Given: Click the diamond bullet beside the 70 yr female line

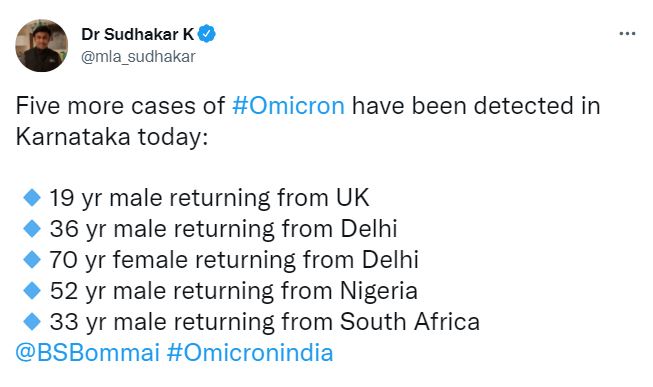Looking at the screenshot, I should tap(32, 260).
